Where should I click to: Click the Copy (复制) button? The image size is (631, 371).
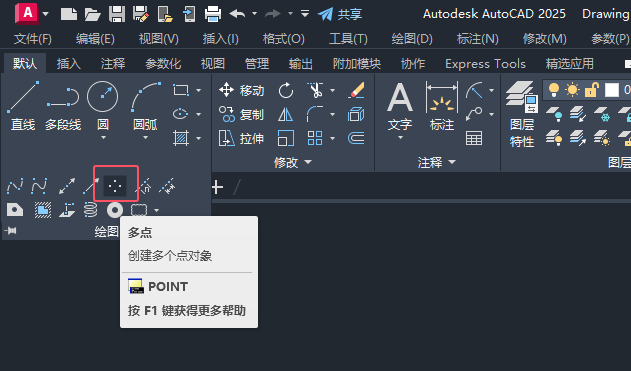[x=241, y=114]
